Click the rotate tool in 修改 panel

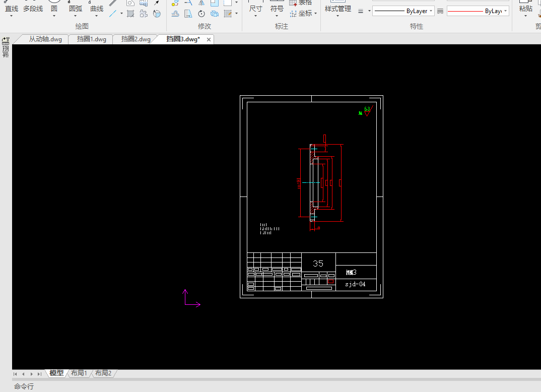pos(201,14)
